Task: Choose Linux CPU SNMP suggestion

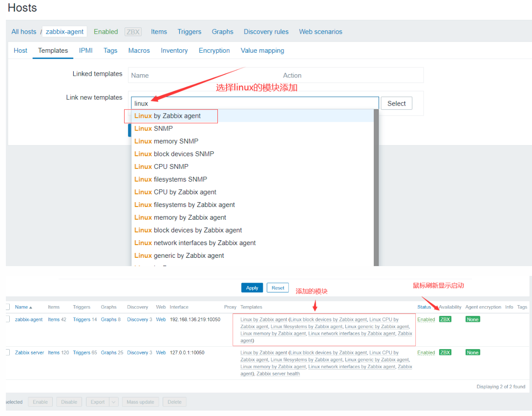Action: coord(253,166)
